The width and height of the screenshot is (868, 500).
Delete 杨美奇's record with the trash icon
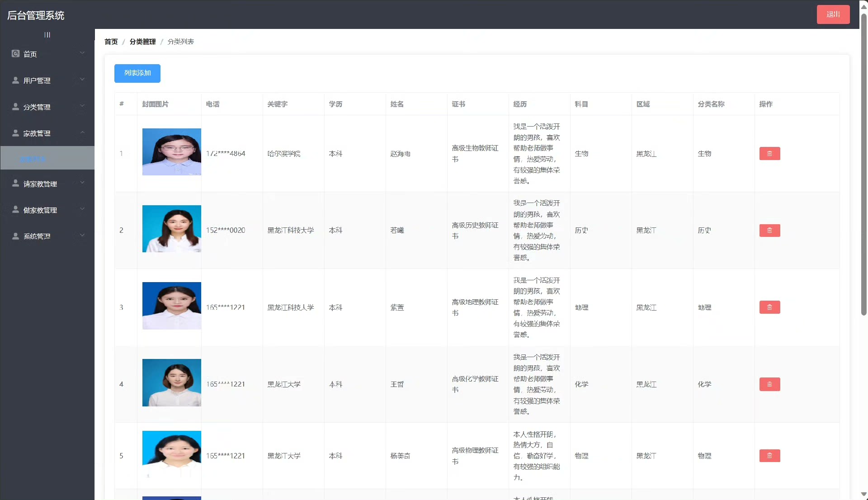point(769,456)
